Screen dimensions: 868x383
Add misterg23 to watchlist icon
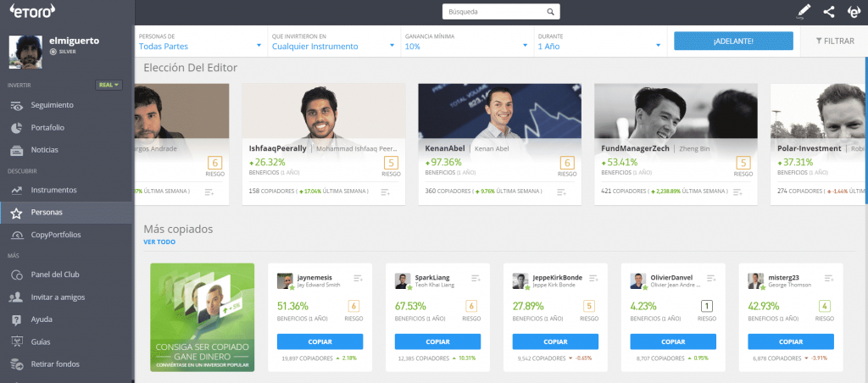coord(829,279)
